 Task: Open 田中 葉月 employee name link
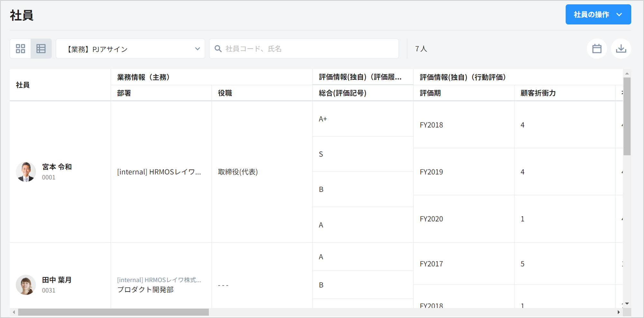pyautogui.click(x=57, y=280)
